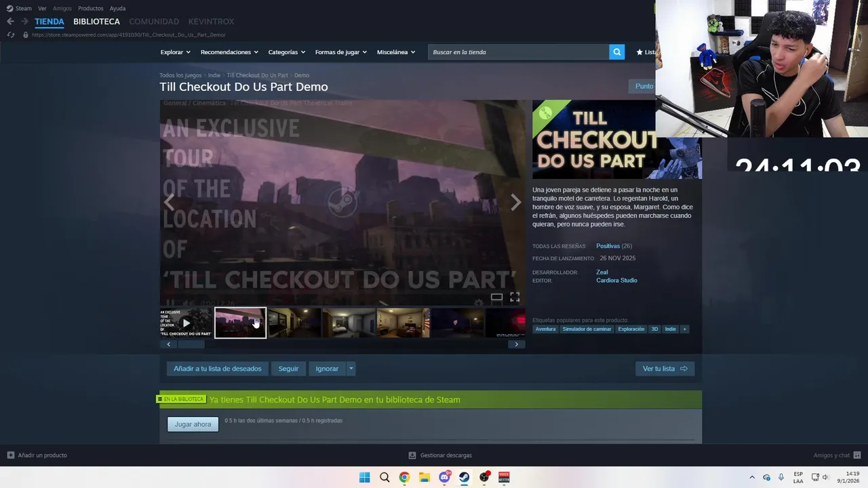Open publisher Cardiora Studio link
This screenshot has width=868, height=488.
[616, 281]
